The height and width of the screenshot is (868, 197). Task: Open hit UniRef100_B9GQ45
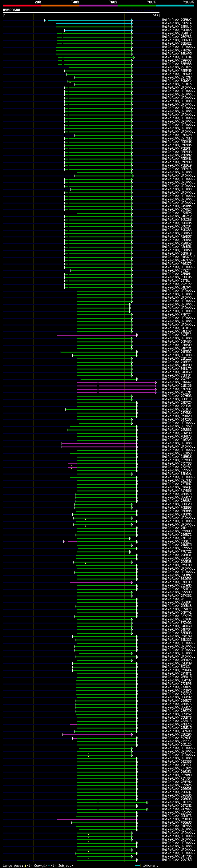[x=177, y=30]
